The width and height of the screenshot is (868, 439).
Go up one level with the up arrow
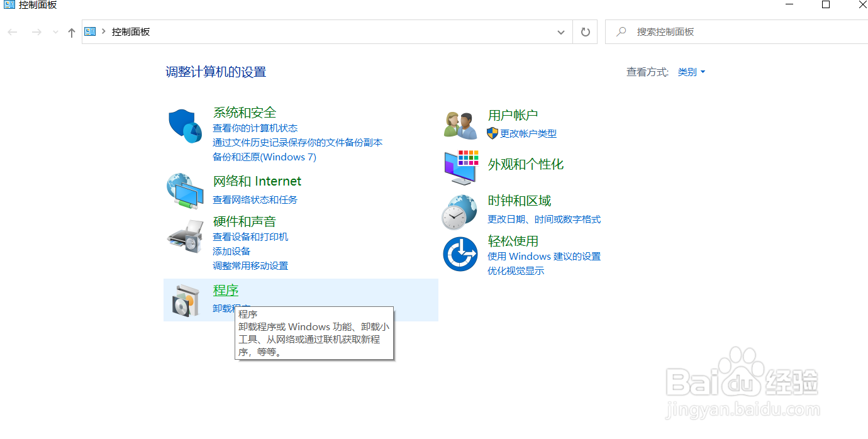tap(72, 32)
